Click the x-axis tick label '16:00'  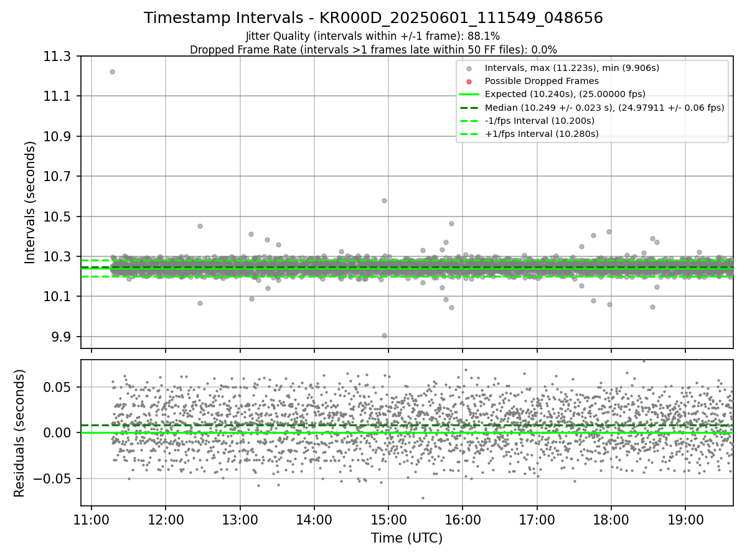coord(463,520)
